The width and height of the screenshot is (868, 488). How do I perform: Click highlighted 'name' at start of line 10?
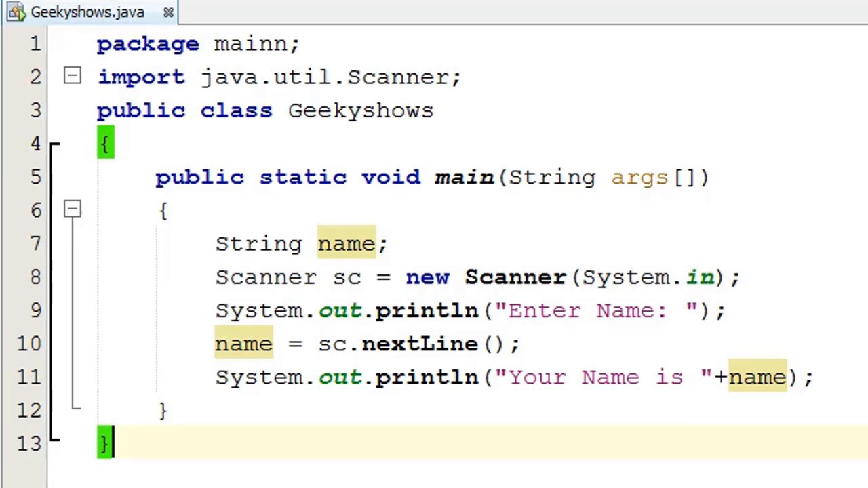243,344
